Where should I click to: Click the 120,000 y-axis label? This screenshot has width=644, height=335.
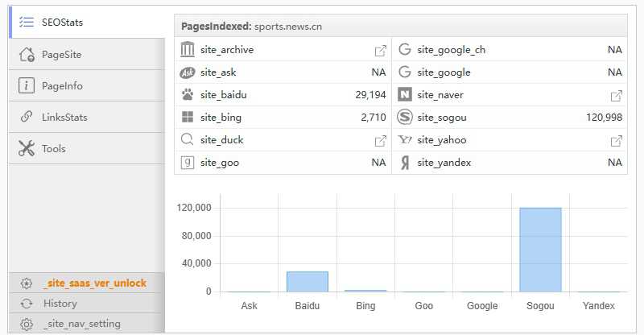point(194,208)
